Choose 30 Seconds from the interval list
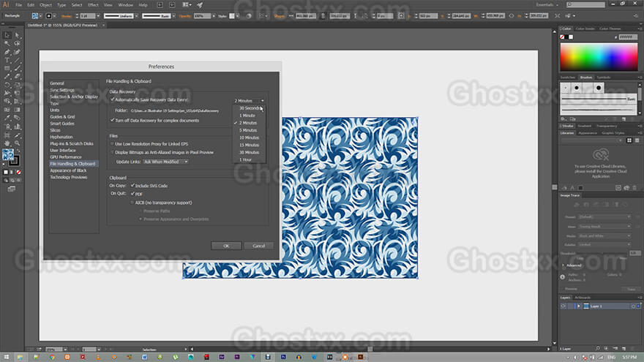The height and width of the screenshot is (362, 644). pyautogui.click(x=250, y=108)
